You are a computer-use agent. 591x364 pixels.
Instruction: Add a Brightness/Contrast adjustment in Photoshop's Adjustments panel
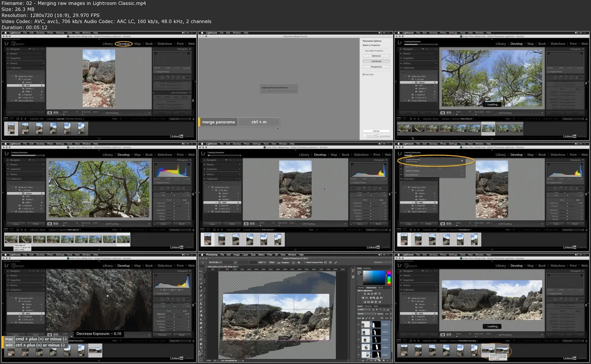364,294
